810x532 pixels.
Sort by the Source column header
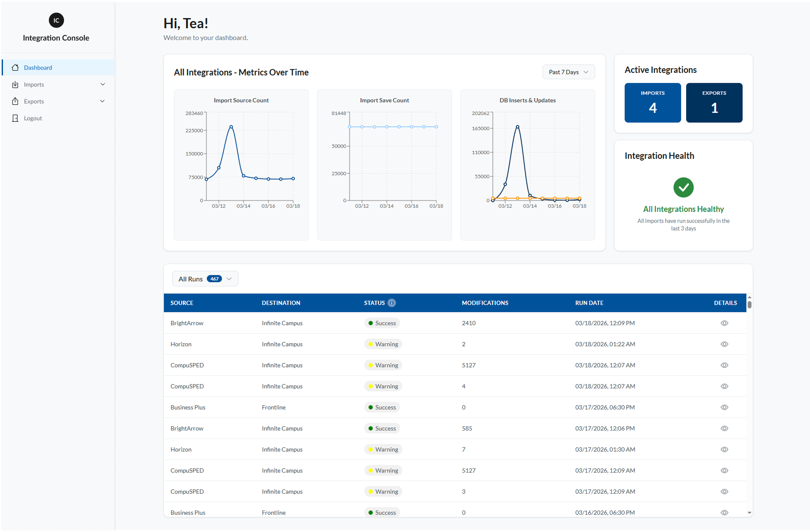182,303
